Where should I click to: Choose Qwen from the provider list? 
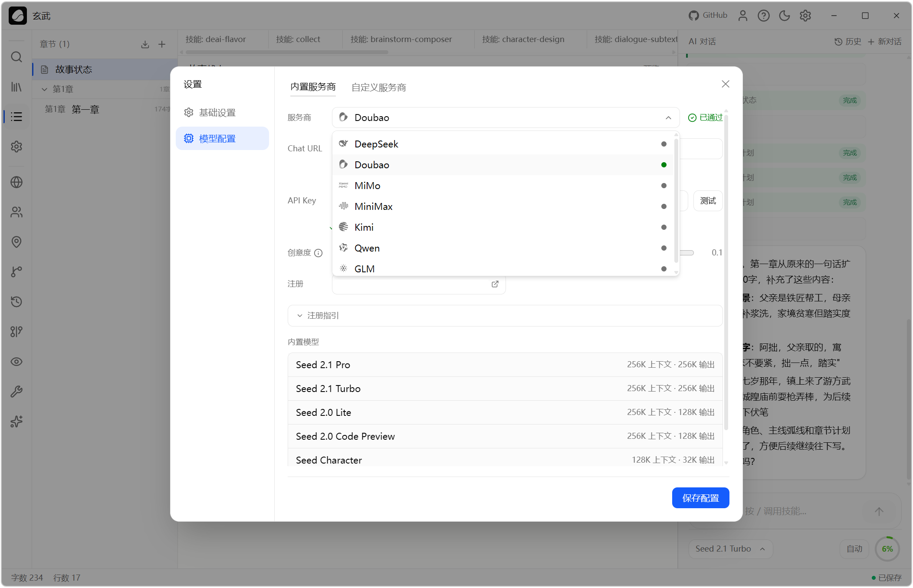click(x=502, y=248)
